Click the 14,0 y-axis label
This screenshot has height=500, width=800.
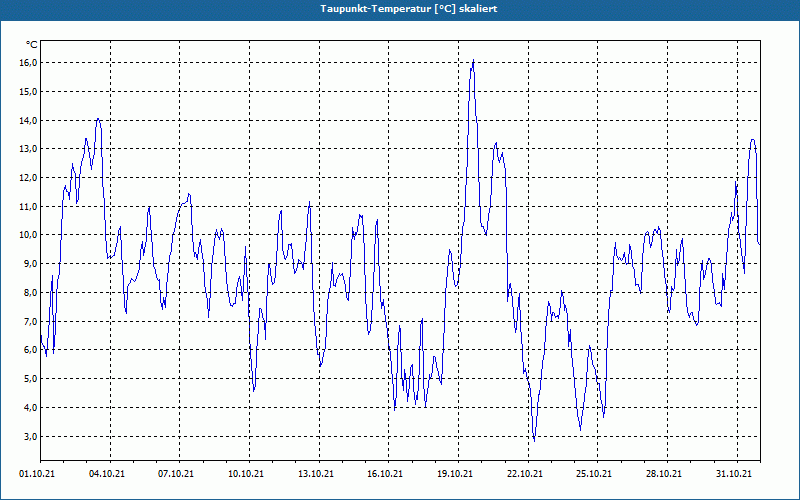29,120
